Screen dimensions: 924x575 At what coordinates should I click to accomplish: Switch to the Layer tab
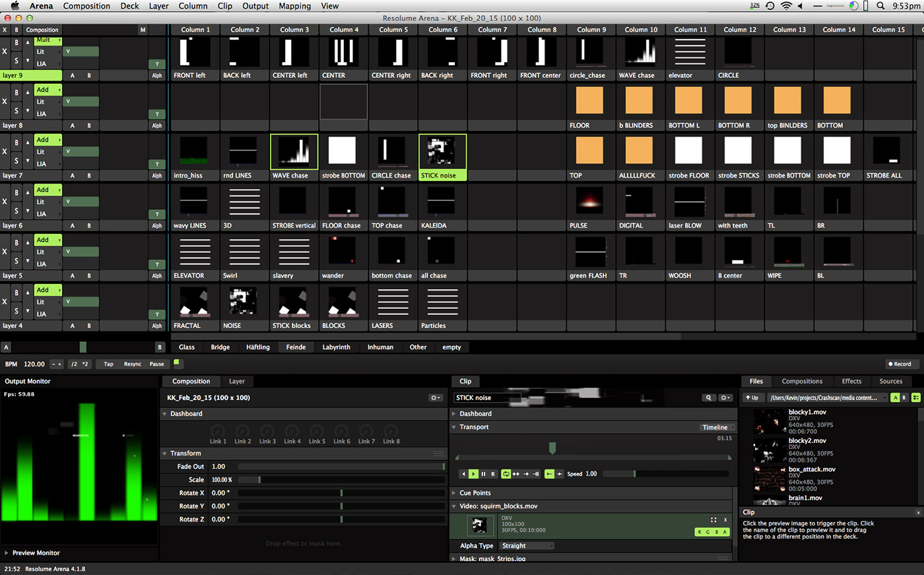point(237,382)
